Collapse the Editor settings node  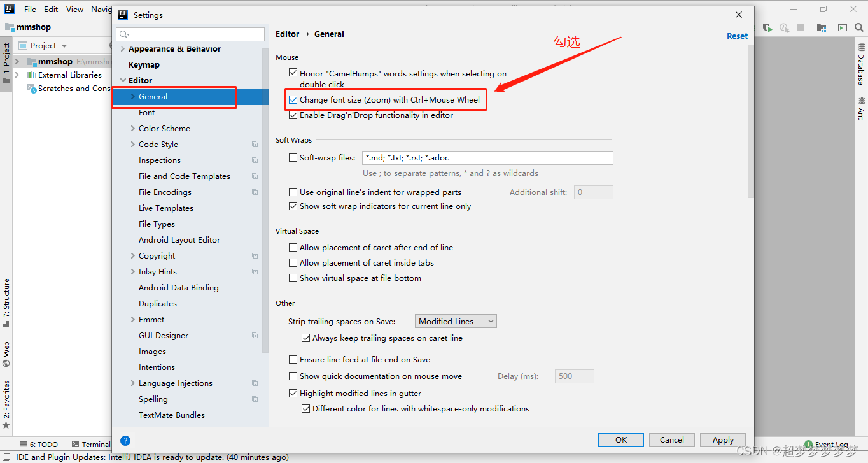[123, 81]
